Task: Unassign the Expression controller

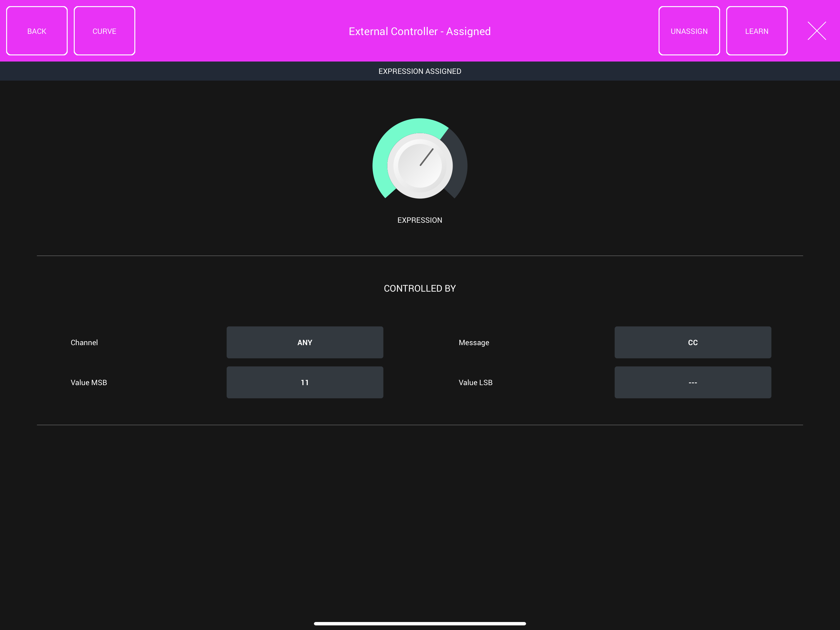Action: pos(689,30)
